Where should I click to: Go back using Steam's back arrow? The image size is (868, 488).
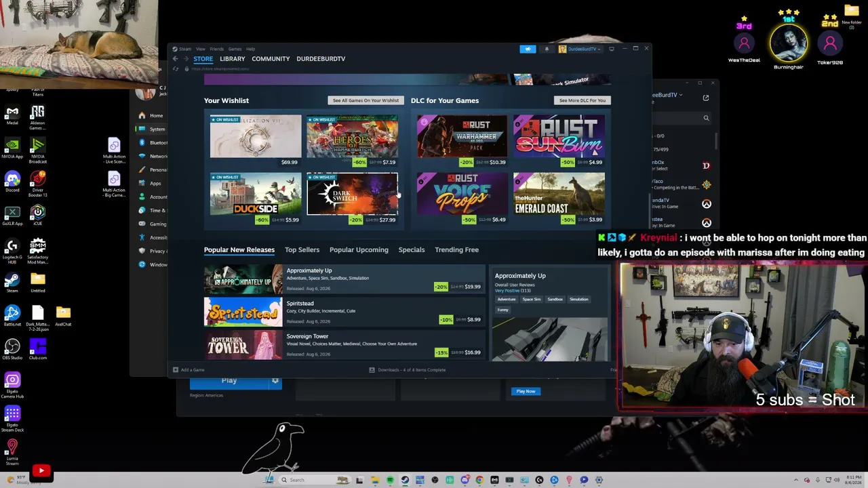[x=175, y=59]
